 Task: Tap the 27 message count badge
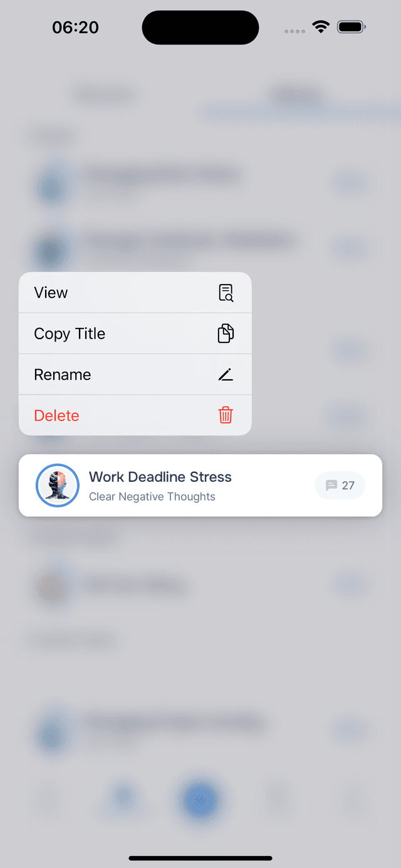pos(340,485)
